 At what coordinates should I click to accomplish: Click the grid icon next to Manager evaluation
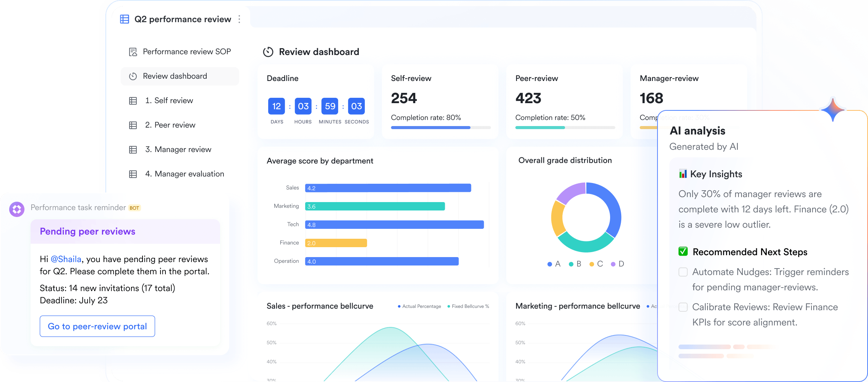pos(133,174)
